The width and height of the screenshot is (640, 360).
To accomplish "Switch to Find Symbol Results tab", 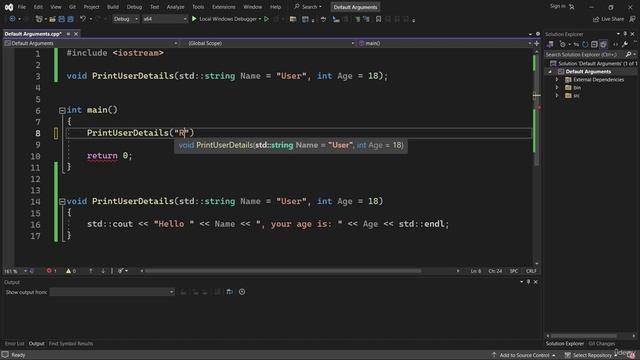I will pyautogui.click(x=71, y=344).
